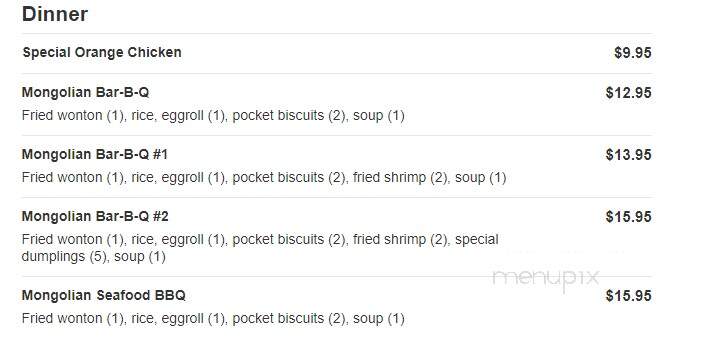The width and height of the screenshot is (725, 360).
Task: Click the $13.95 price
Action: 628,155
